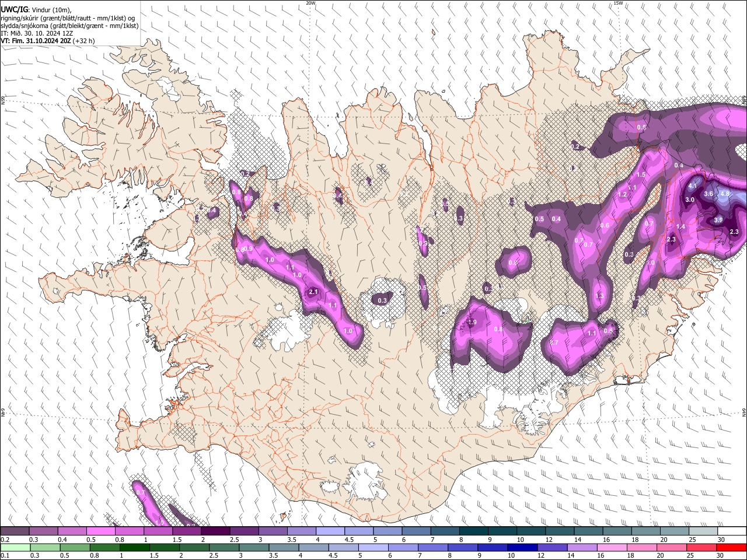Select the snow-scale swatch starting at 1
Viewport: 747px width, 560px height.
(x=158, y=531)
